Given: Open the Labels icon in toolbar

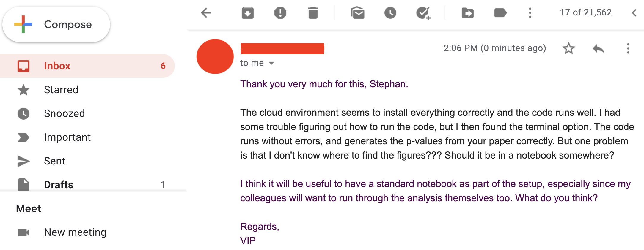Looking at the screenshot, I should (500, 13).
